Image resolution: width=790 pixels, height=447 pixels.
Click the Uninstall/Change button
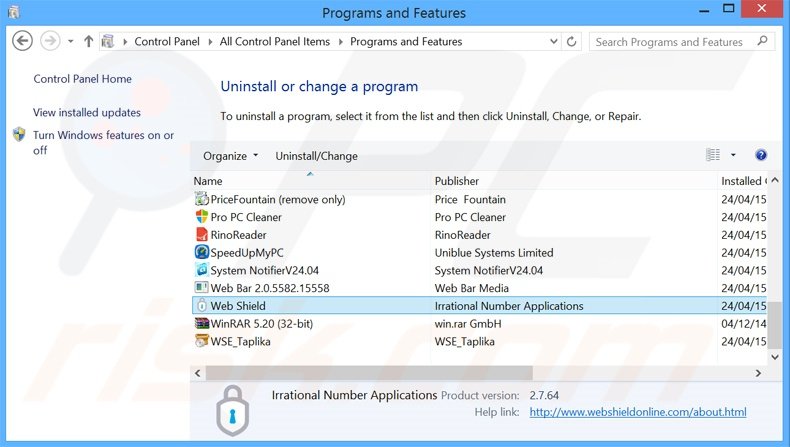coord(316,156)
